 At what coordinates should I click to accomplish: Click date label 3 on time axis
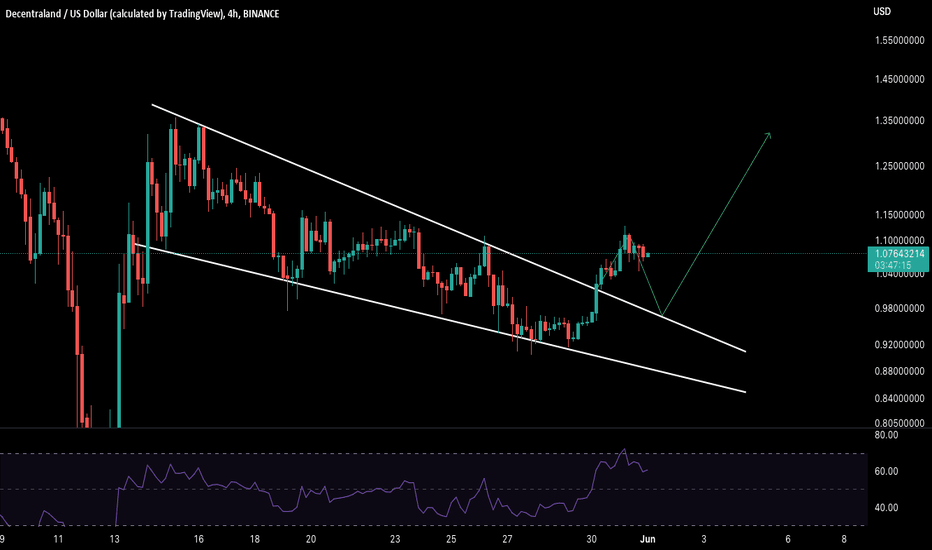704,539
